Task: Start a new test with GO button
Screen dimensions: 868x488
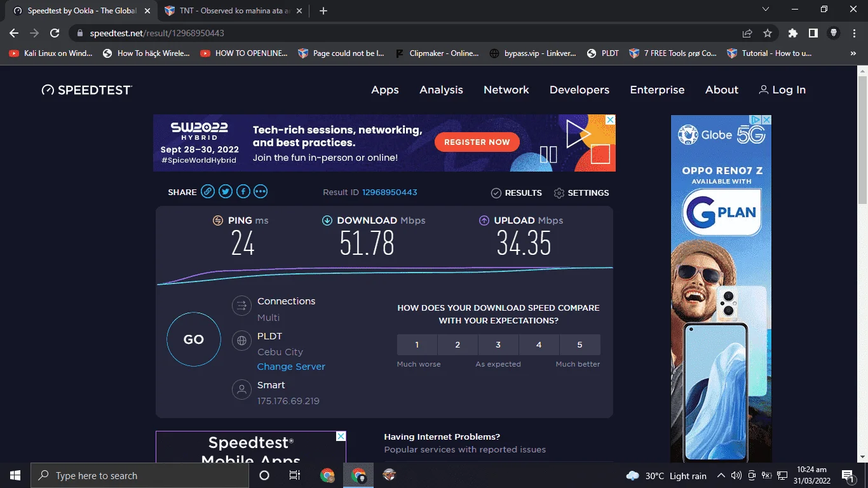Action: coord(194,339)
